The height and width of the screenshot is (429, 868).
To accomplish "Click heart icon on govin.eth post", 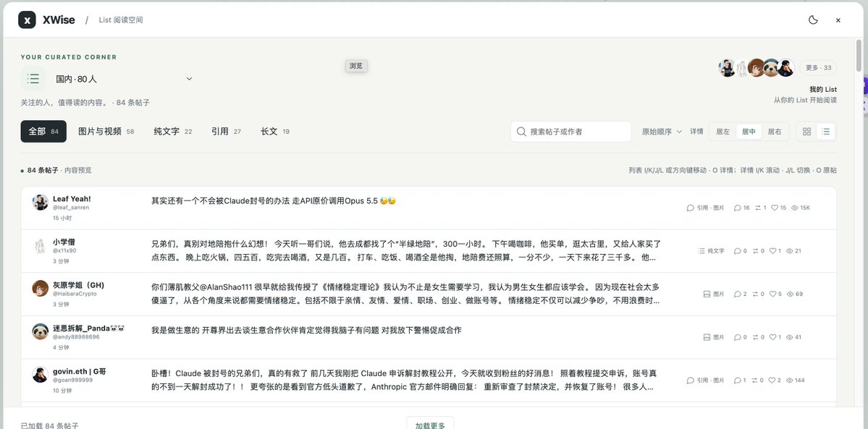I will [x=772, y=381].
